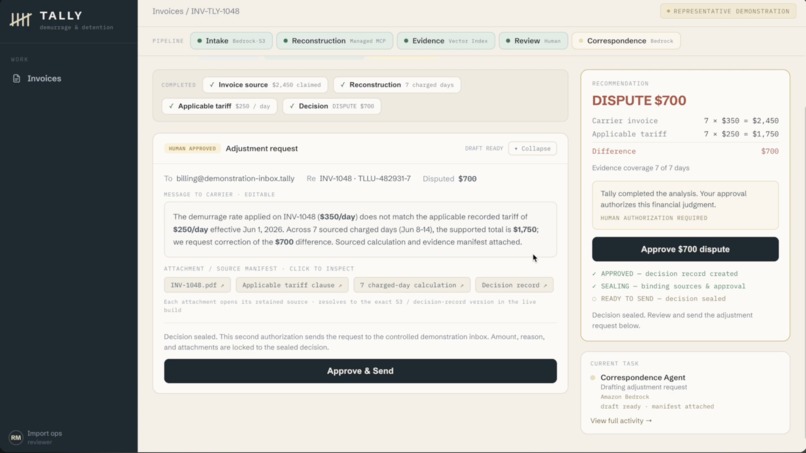Open View full activity link

point(621,421)
